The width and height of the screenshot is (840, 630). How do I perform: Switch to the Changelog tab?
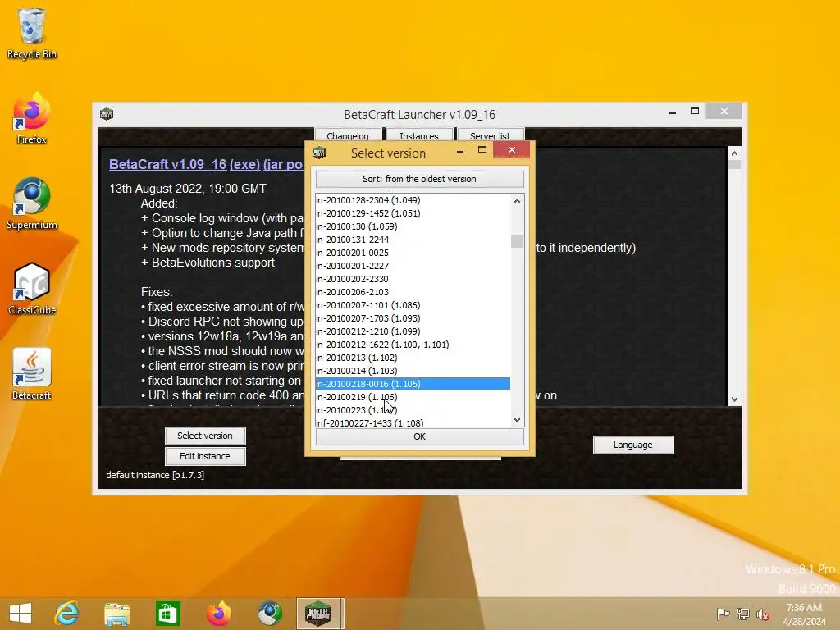[x=347, y=135]
